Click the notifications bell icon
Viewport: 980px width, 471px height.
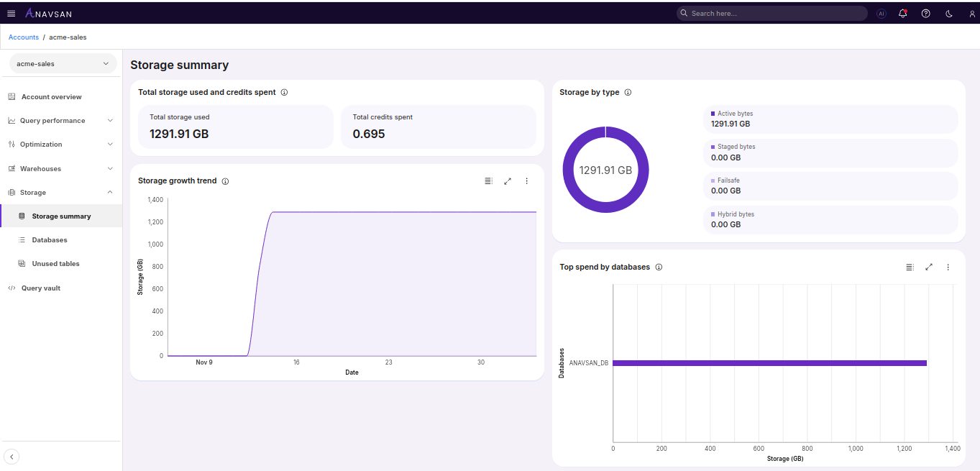pos(903,14)
